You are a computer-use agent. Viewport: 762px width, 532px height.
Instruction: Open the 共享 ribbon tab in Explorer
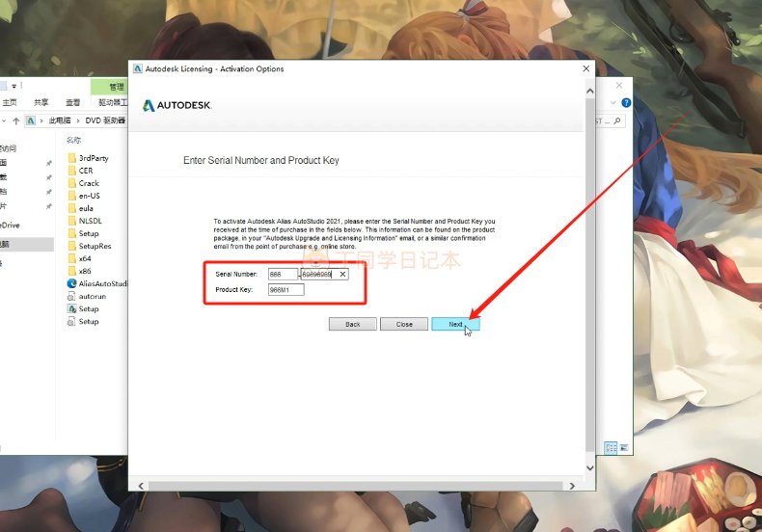coord(41,102)
